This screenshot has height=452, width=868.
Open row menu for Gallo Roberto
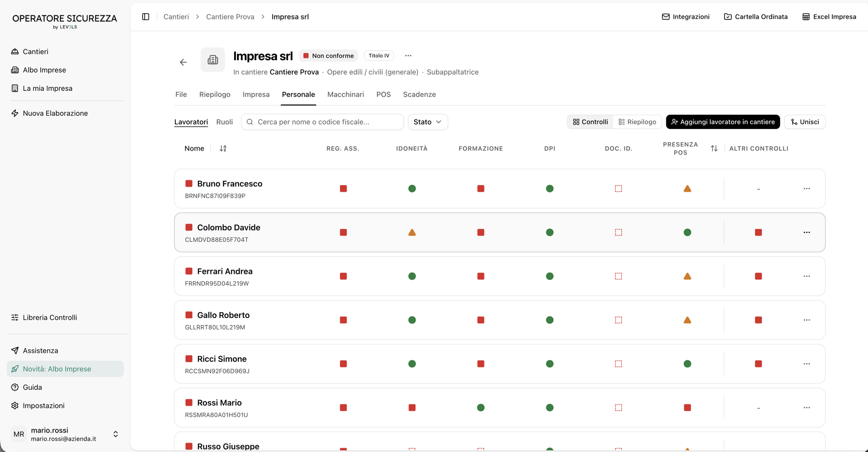pos(807,320)
